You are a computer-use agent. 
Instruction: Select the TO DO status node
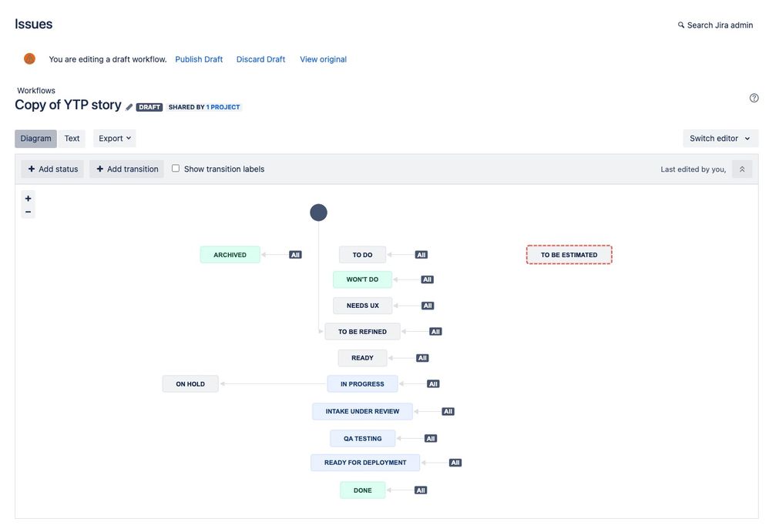click(362, 255)
